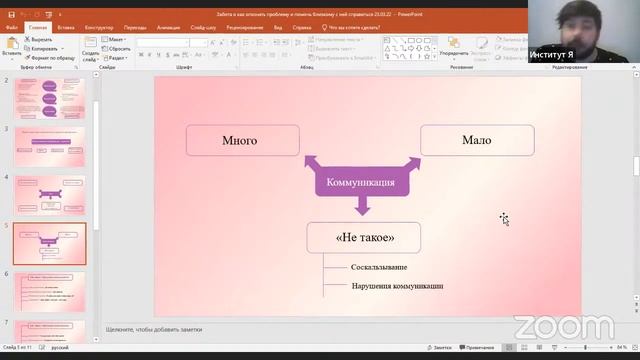Click the Paste (Вставить) clipboard icon
The width and height of the screenshot is (640, 360).
tap(12, 43)
